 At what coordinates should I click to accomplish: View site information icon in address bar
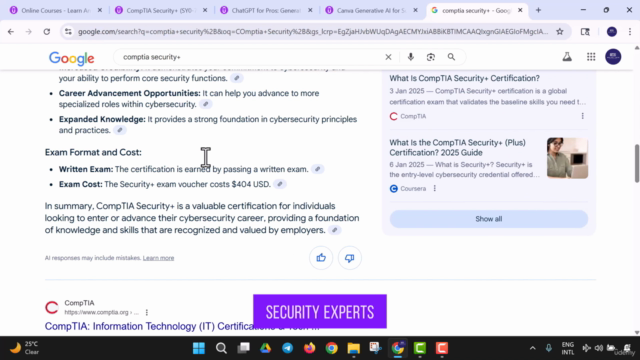tap(68, 31)
